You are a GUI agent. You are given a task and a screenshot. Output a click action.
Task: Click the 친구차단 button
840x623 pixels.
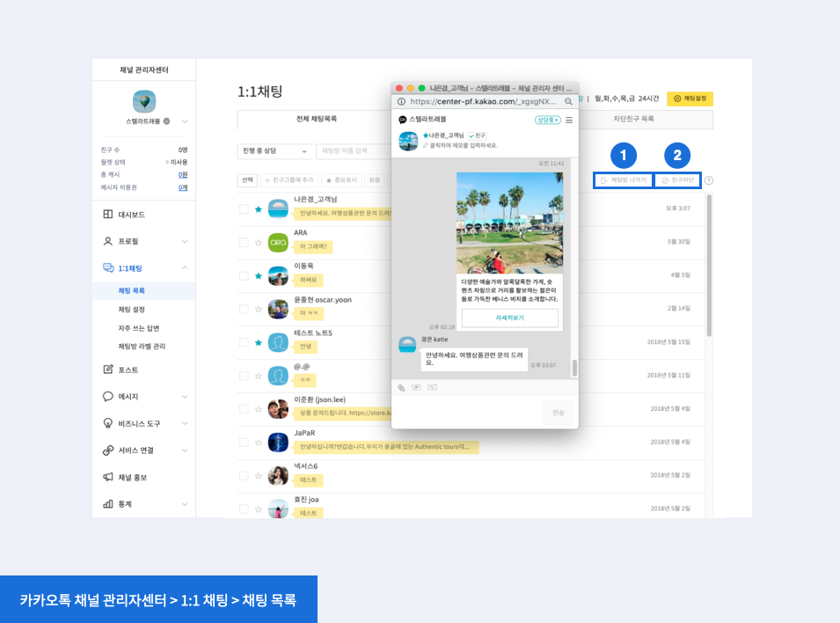click(x=677, y=180)
